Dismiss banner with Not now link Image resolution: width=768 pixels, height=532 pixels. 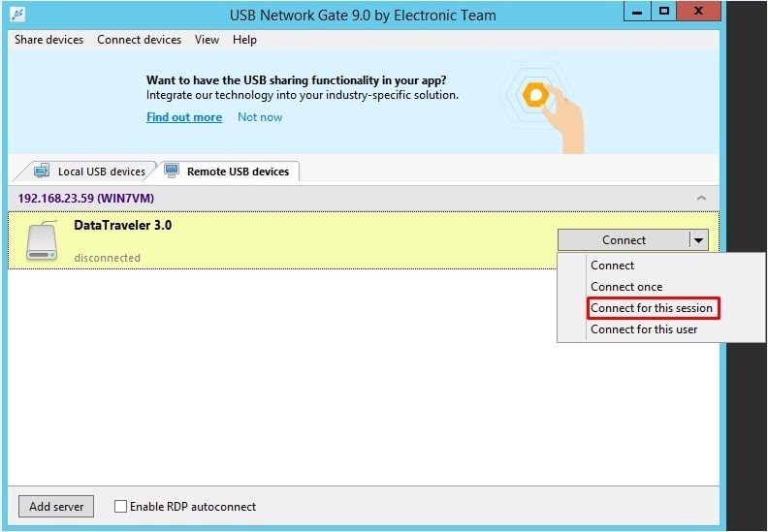(x=260, y=117)
